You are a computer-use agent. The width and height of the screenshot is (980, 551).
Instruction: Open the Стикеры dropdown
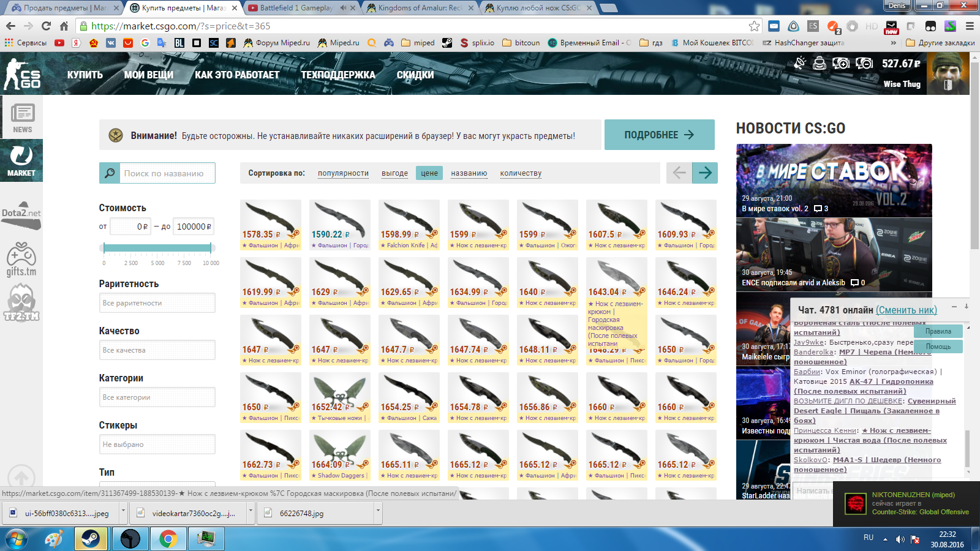(157, 444)
